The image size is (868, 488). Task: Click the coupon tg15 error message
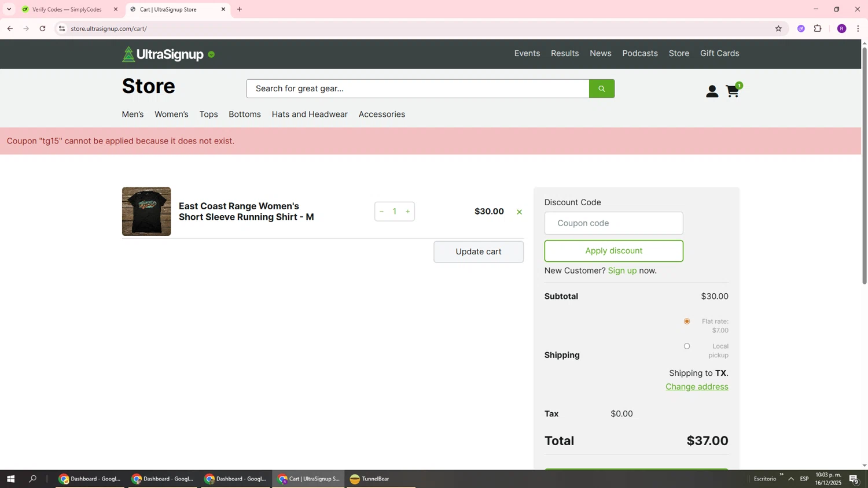[120, 141]
